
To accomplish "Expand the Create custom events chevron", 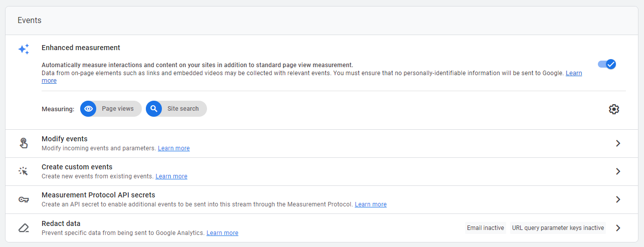I will tap(618, 171).
